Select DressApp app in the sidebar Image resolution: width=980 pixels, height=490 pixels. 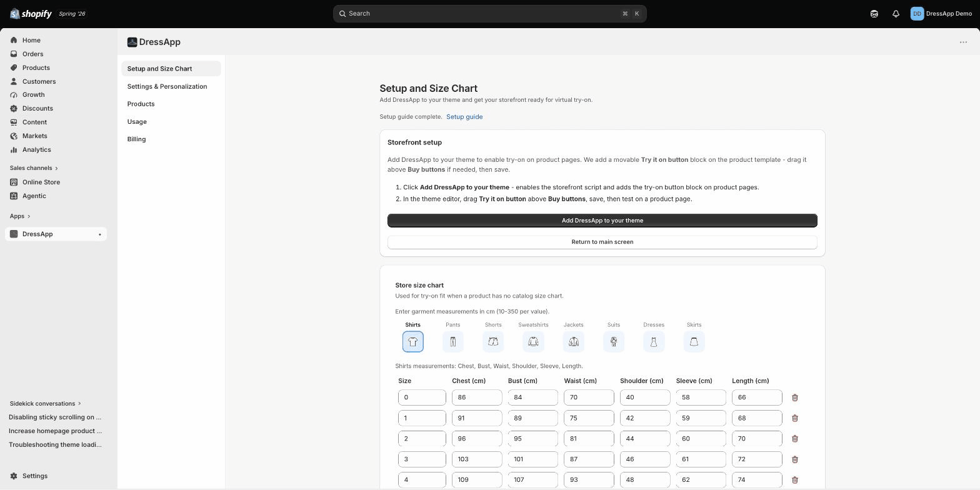56,234
